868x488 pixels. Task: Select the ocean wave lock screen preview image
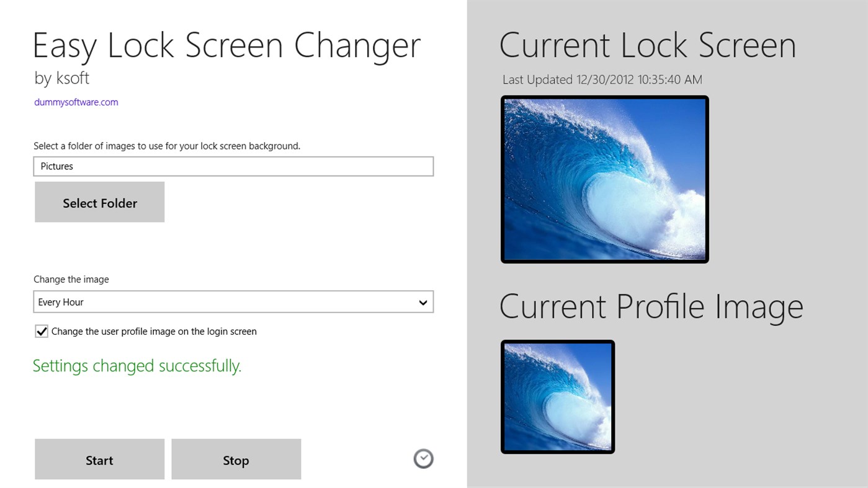point(604,179)
